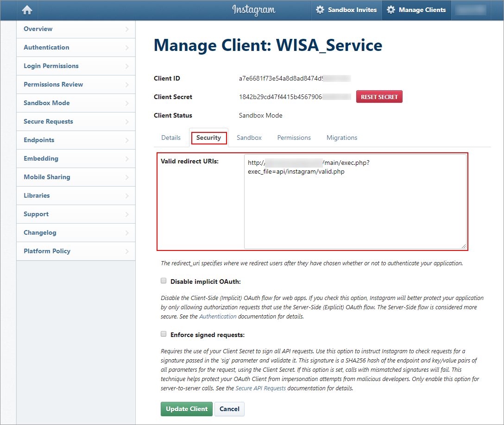Open Endpoints sidebar link
Screen dimensions: 504x425
point(76,140)
